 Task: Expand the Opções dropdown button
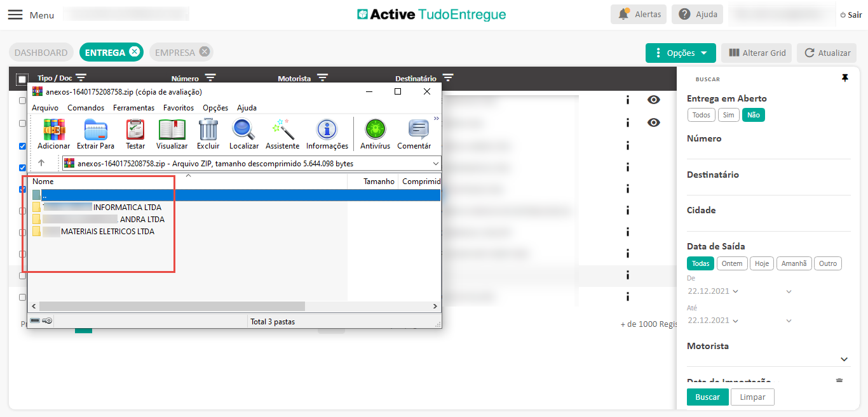(681, 53)
